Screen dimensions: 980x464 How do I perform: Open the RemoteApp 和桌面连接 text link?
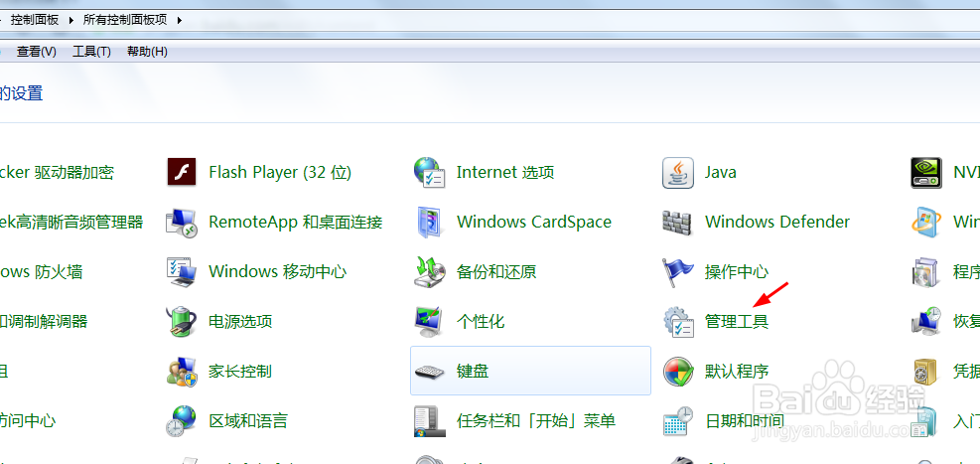[296, 222]
